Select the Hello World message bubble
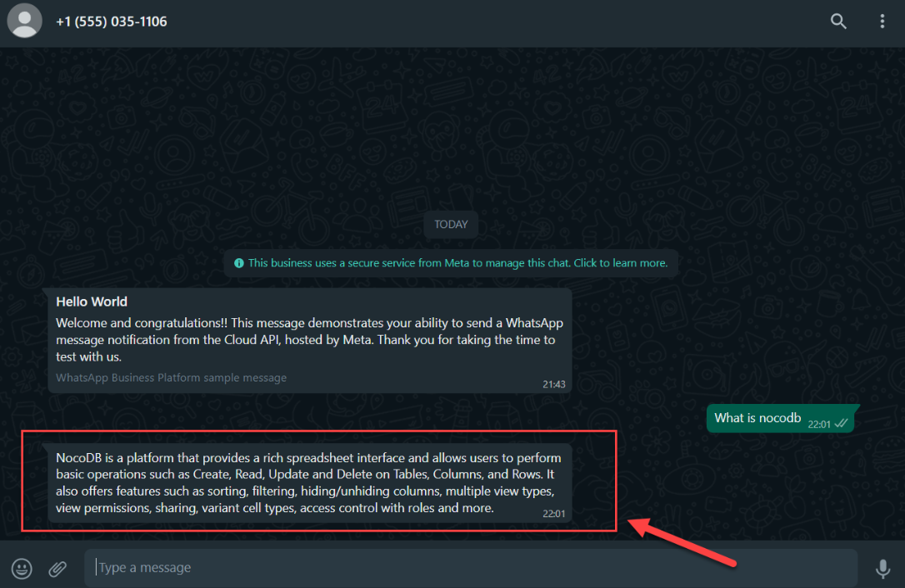 pyautogui.click(x=310, y=341)
